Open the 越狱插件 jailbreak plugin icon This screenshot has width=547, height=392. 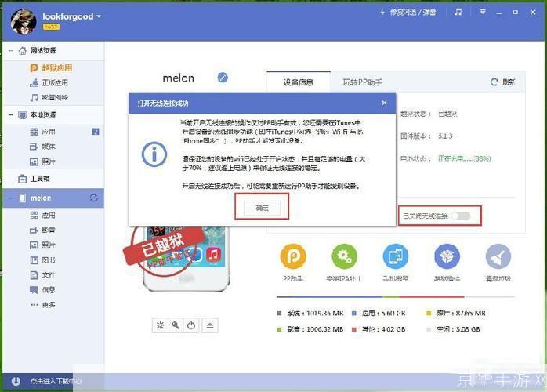coord(447,256)
